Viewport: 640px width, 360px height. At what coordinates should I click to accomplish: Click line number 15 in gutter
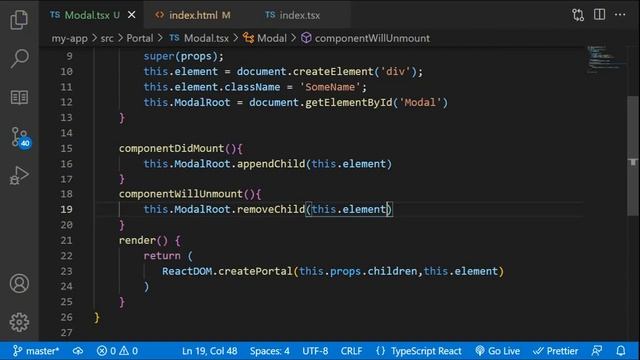(x=66, y=148)
